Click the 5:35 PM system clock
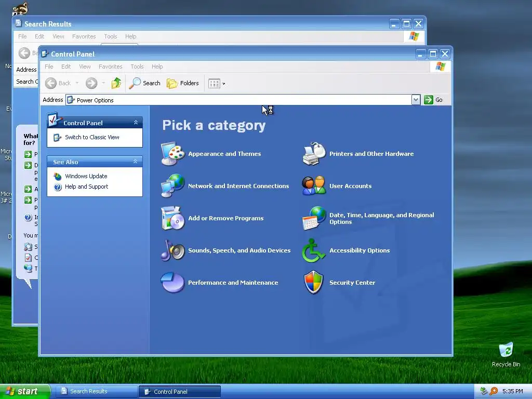Viewport: 532px width, 399px height. (x=513, y=391)
